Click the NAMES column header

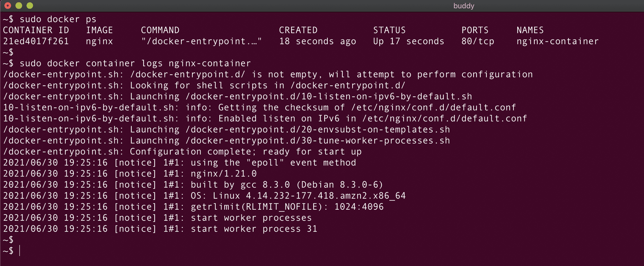coord(530,30)
